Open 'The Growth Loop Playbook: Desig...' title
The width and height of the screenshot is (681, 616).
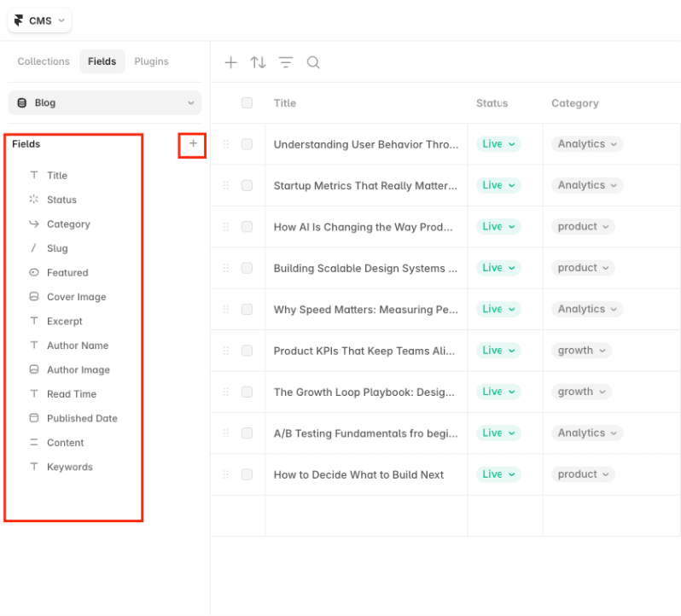(x=364, y=392)
